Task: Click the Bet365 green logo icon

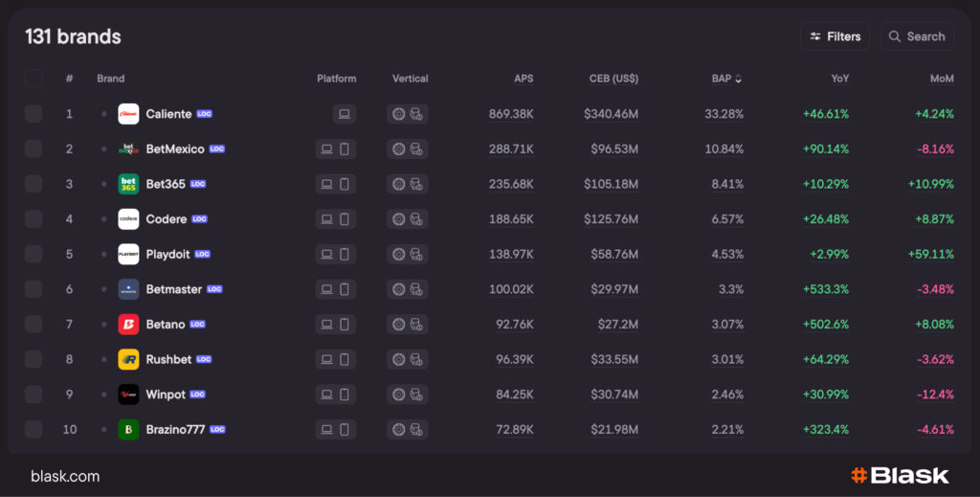Action: tap(128, 184)
